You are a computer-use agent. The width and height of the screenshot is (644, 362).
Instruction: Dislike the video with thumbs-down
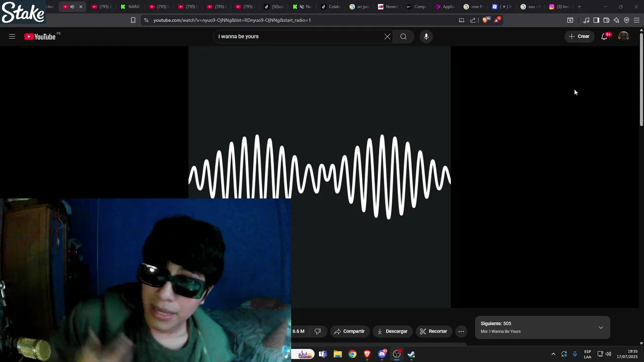[x=317, y=331]
